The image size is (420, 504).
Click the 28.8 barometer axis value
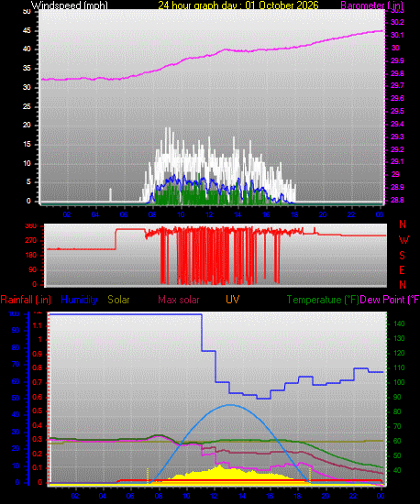tap(397, 200)
